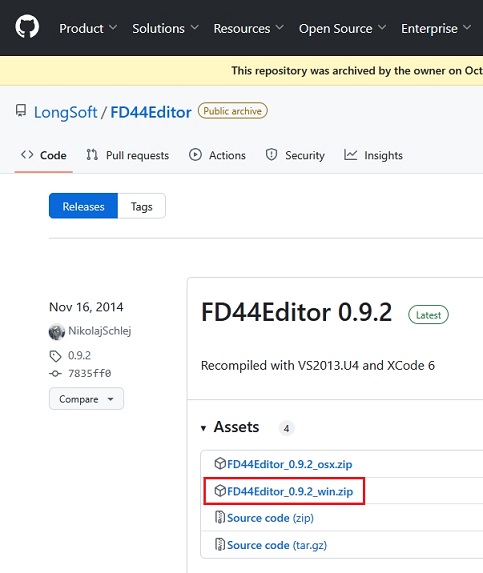The height and width of the screenshot is (573, 483).
Task: Download Source code (tar.gz)
Action: click(277, 545)
